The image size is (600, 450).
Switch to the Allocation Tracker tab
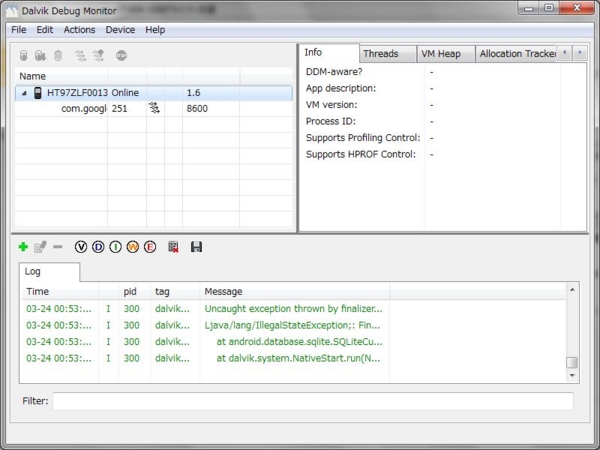516,54
